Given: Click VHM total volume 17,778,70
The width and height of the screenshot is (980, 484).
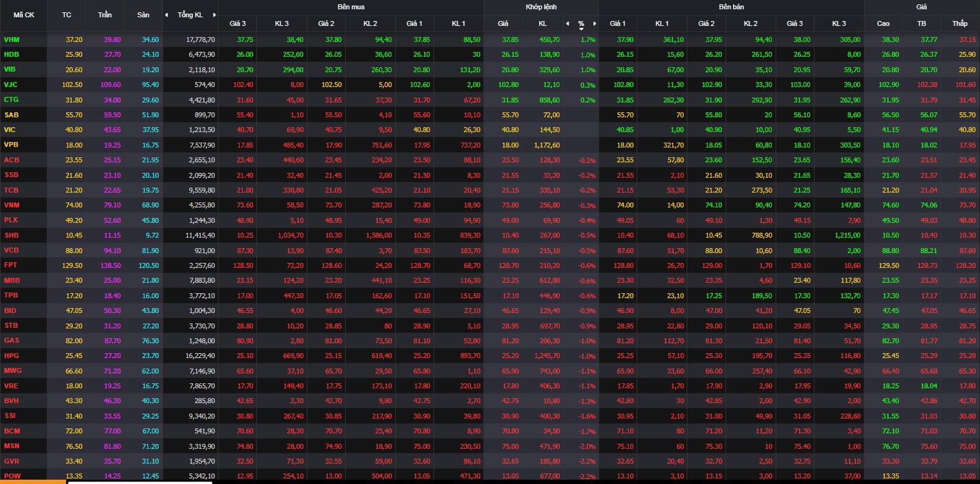Looking at the screenshot, I should pyautogui.click(x=201, y=40).
